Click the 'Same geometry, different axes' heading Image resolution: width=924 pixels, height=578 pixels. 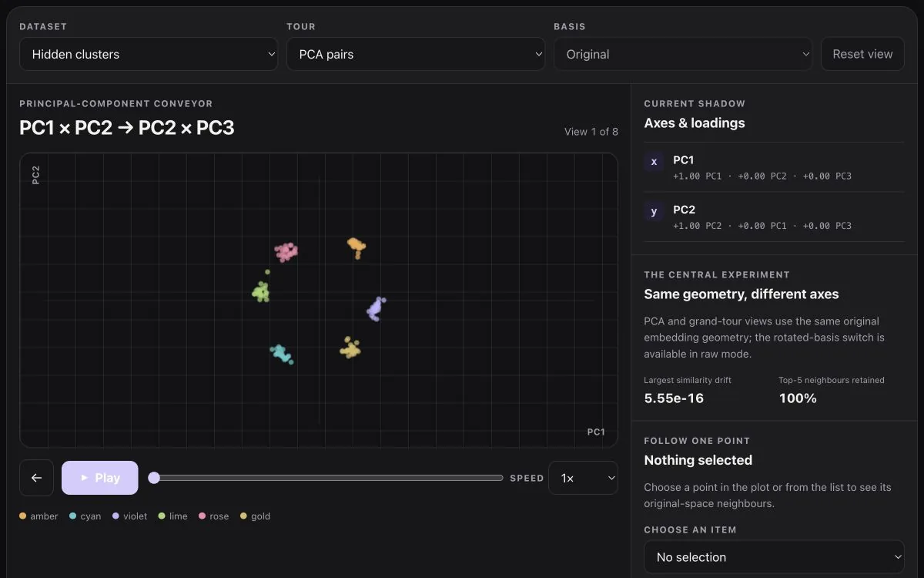click(x=742, y=294)
